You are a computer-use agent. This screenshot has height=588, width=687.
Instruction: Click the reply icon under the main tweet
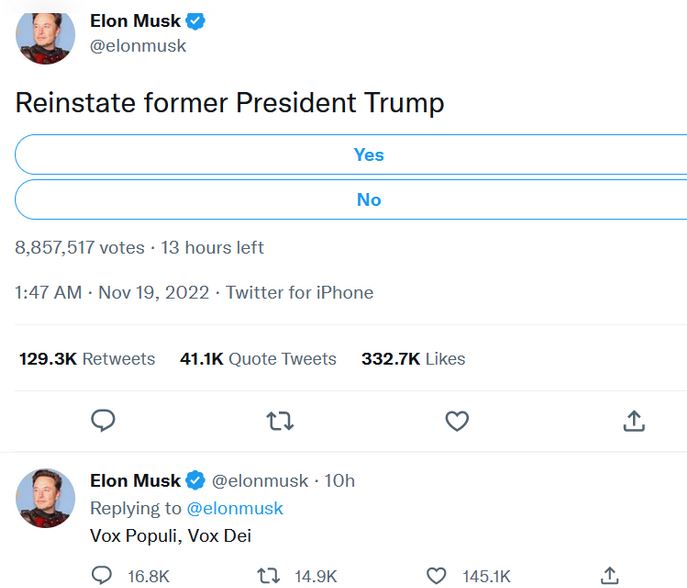(103, 421)
